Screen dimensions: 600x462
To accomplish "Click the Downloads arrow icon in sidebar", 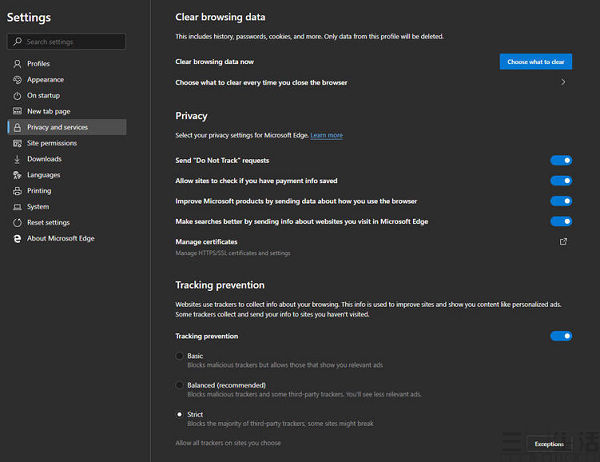I will point(17,159).
